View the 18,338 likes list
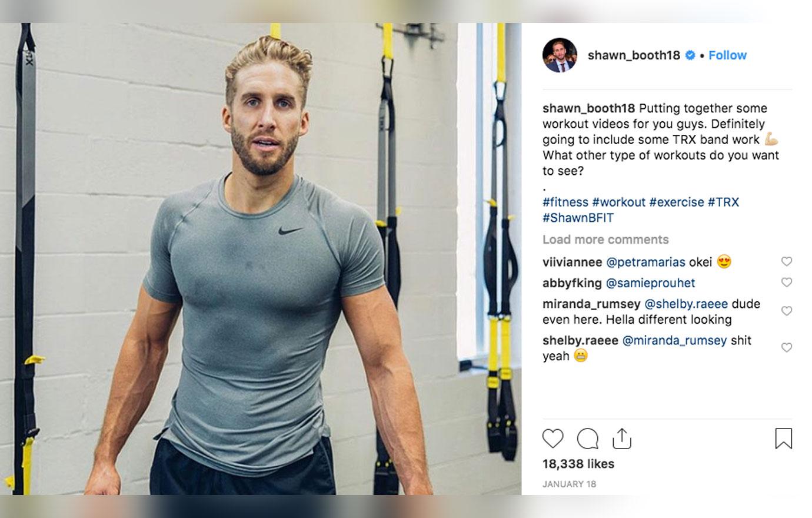 tap(578, 464)
